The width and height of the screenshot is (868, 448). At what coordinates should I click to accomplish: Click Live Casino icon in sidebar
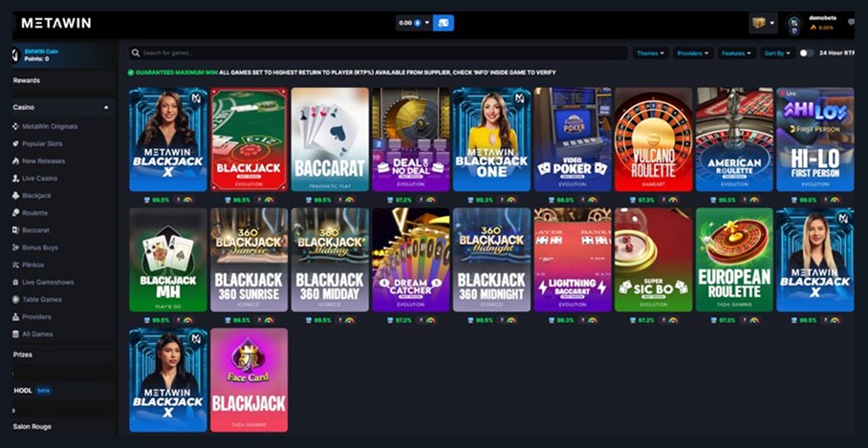(16, 179)
